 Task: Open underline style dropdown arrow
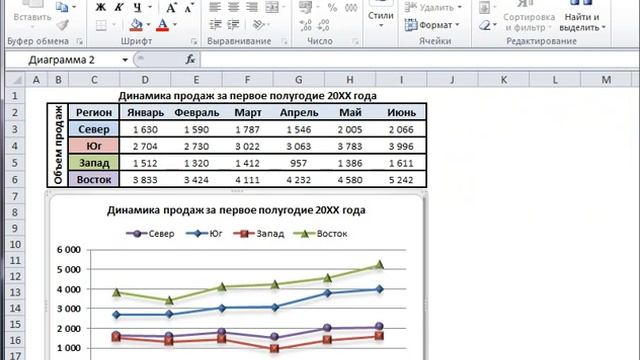click(x=150, y=7)
